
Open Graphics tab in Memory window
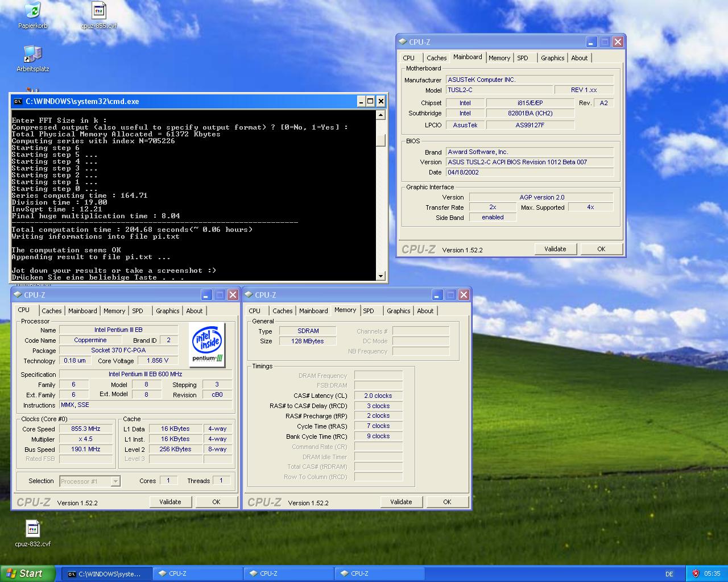399,311
